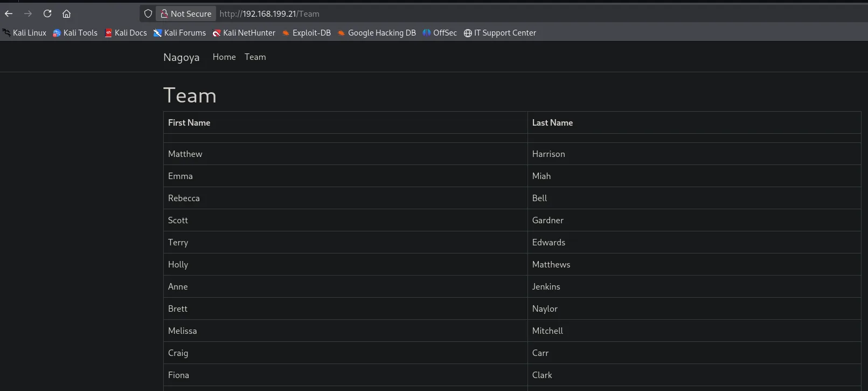Open the Google Hacking DB bookmark
The width and height of the screenshot is (868, 391).
377,33
